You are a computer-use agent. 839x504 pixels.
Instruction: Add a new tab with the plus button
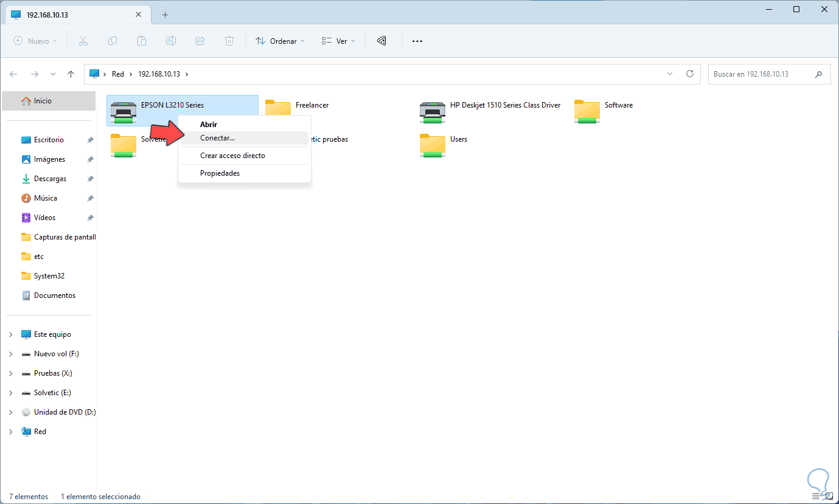[165, 15]
